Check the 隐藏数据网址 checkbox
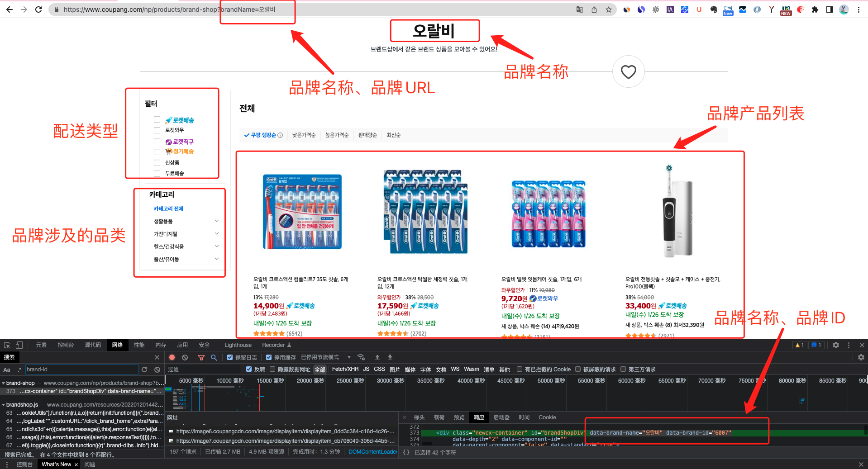Image resolution: width=868 pixels, height=469 pixels. (272, 370)
